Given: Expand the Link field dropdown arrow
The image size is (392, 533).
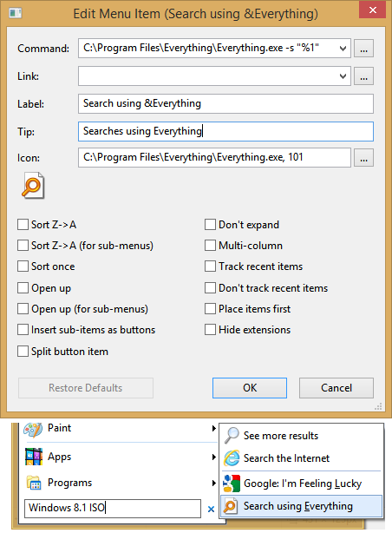Looking at the screenshot, I should 343,76.
